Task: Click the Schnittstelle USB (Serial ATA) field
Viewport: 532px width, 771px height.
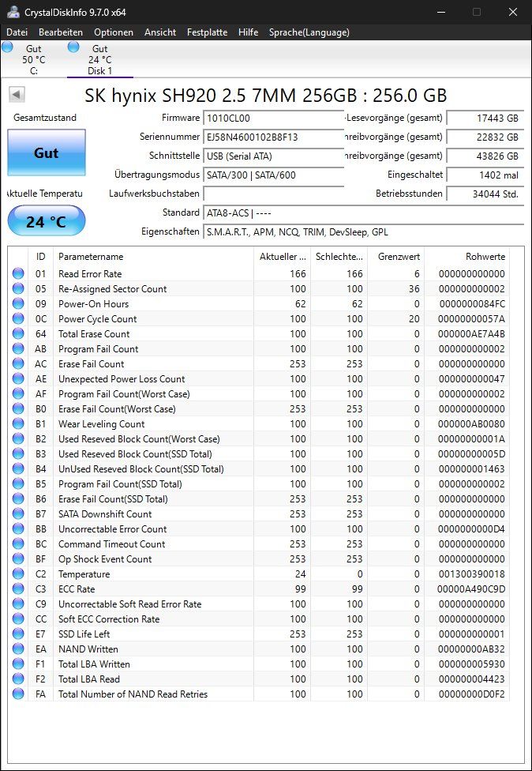Action: [x=273, y=156]
